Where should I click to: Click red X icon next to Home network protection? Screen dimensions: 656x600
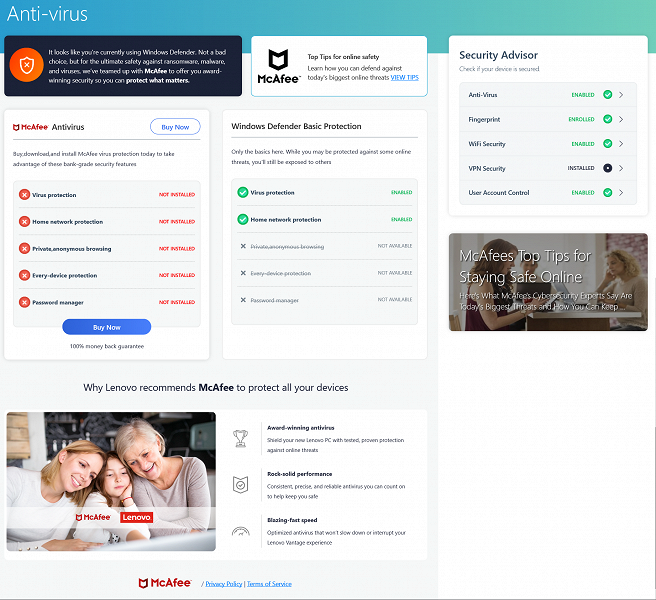[x=24, y=221]
